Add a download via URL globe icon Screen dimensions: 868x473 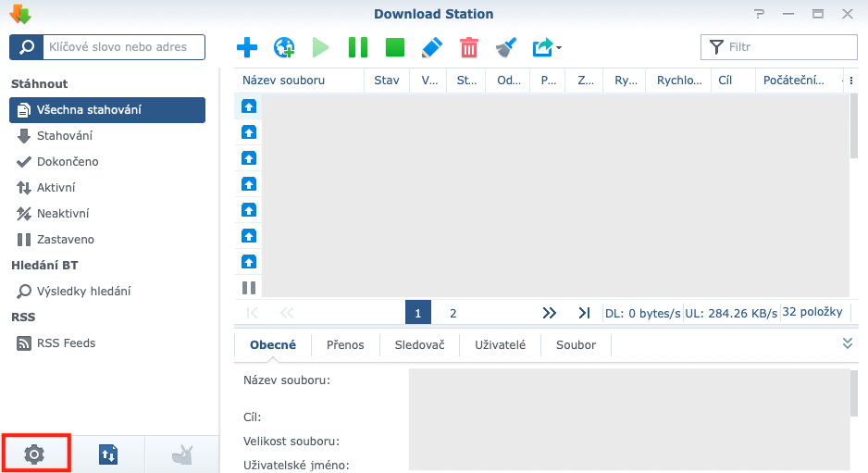point(284,47)
